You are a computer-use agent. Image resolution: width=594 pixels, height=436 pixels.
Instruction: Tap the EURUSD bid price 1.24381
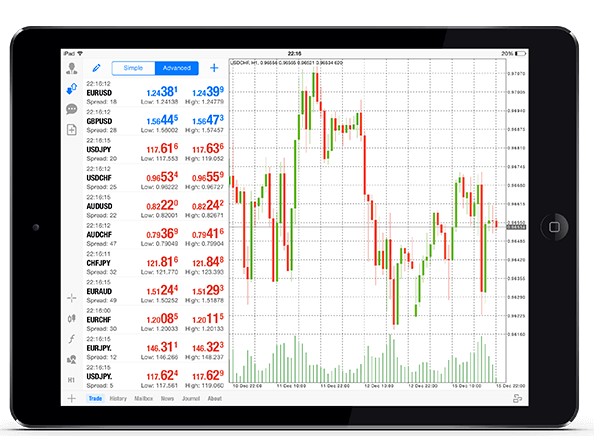tap(162, 92)
